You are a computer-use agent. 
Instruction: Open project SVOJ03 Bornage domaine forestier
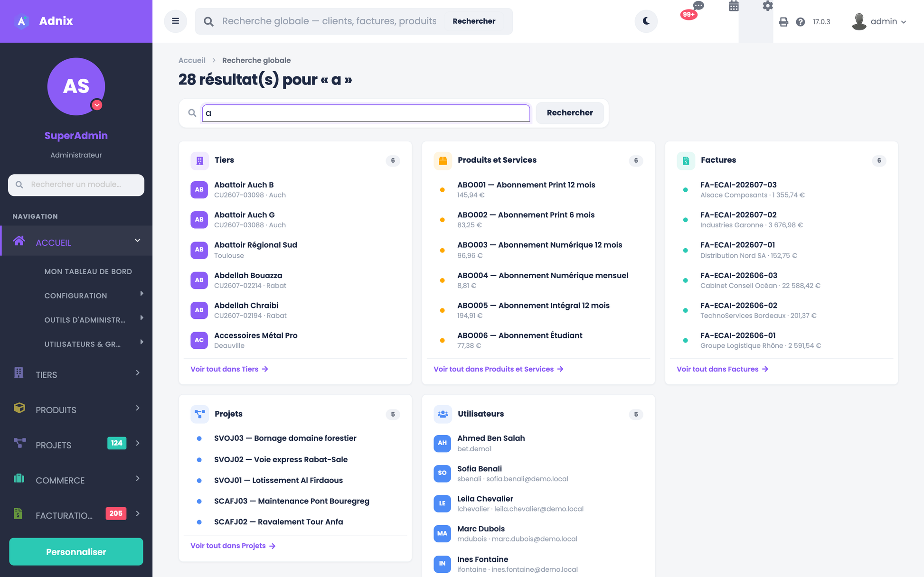pos(295,438)
